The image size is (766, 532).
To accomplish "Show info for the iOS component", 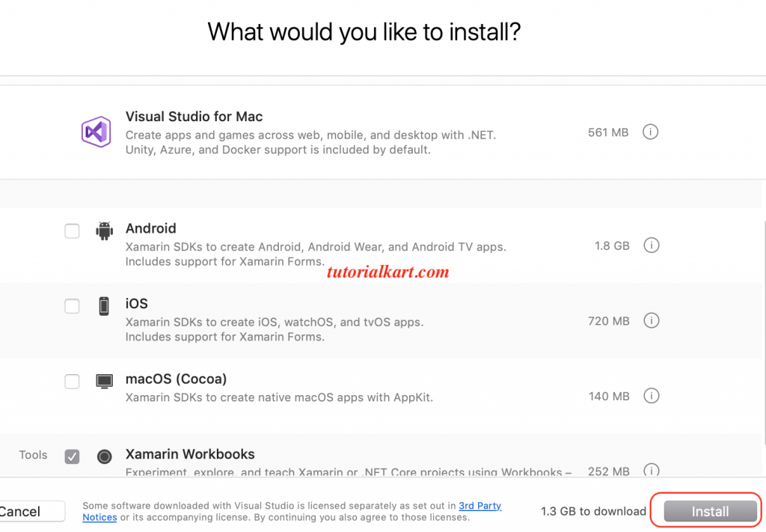I will tap(651, 321).
